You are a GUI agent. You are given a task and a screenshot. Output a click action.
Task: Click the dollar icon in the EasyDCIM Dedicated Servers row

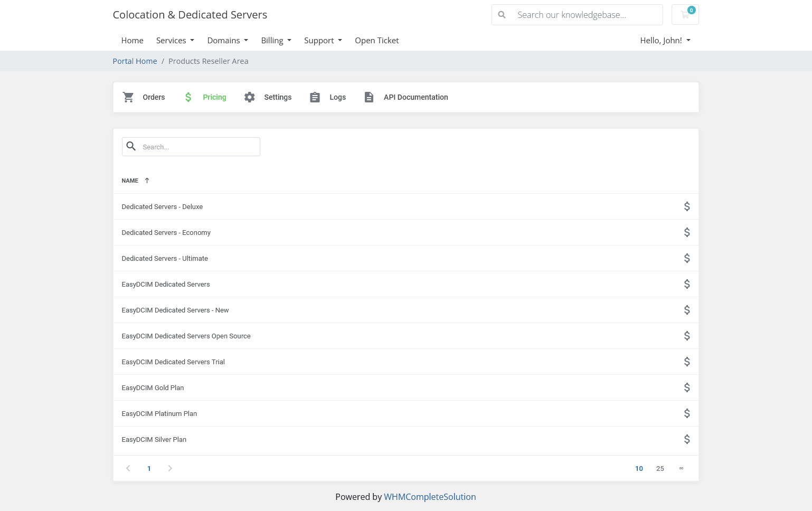[687, 284]
